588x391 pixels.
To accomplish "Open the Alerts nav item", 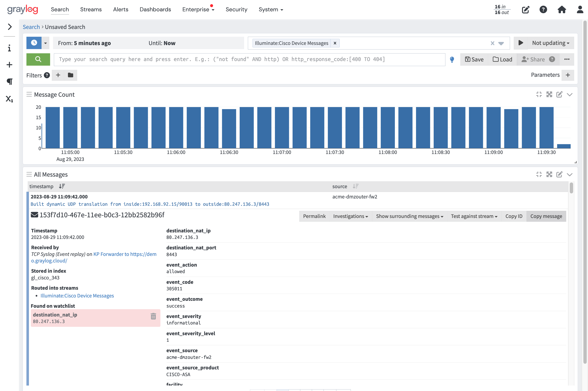I will pyautogui.click(x=121, y=9).
